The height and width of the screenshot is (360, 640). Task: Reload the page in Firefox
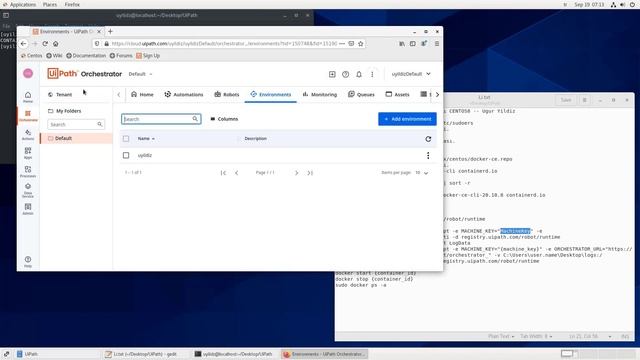point(45,44)
